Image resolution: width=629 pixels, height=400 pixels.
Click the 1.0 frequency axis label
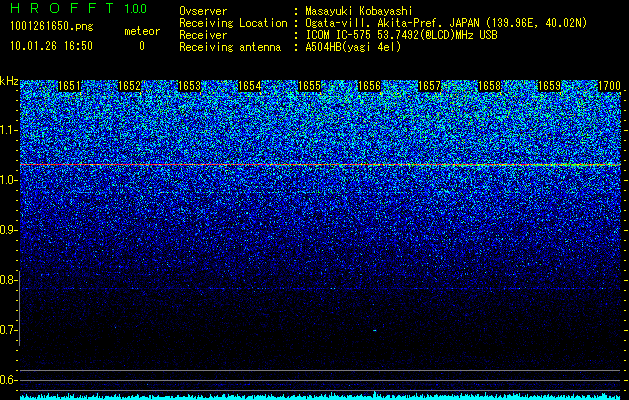tap(7, 180)
